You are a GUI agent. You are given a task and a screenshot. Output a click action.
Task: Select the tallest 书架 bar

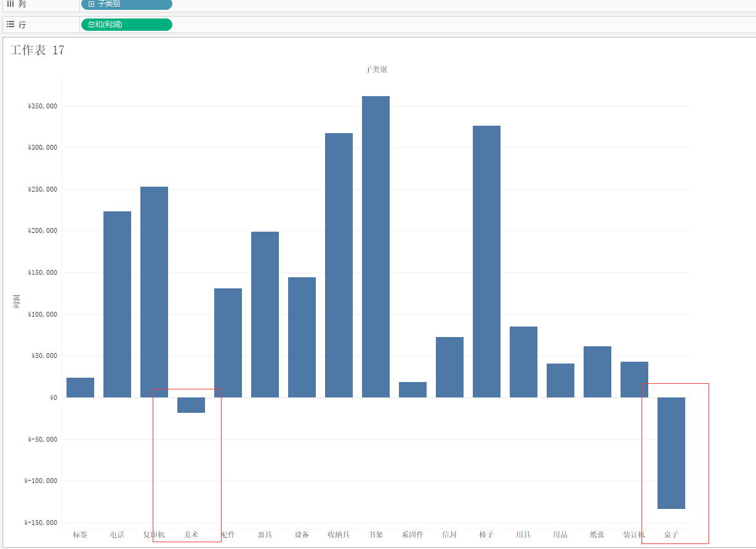point(376,246)
